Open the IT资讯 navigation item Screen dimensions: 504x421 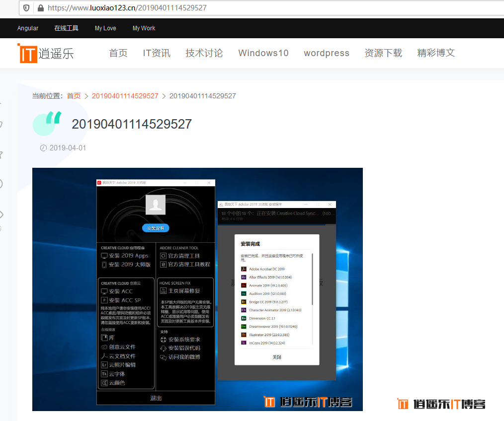point(157,53)
